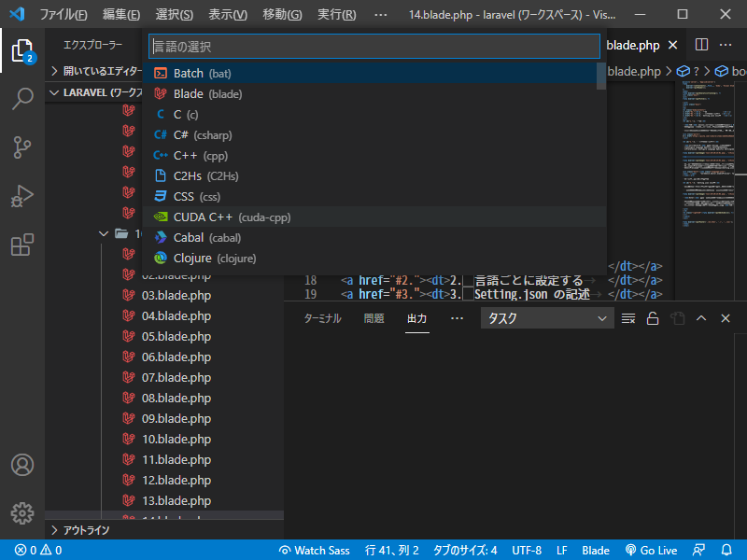Open the 編集(E) menu

[x=121, y=14]
